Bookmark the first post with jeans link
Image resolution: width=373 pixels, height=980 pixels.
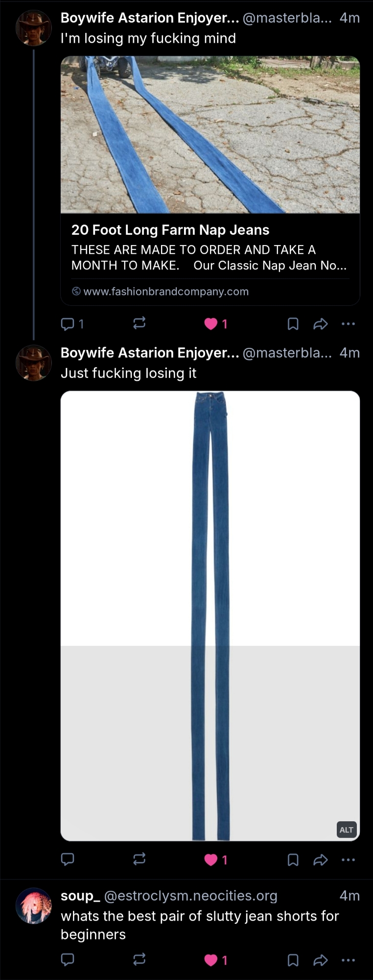point(293,324)
